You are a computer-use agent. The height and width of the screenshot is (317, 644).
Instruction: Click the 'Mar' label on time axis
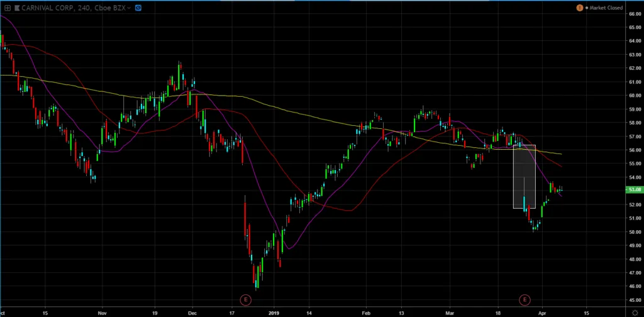pyautogui.click(x=450, y=313)
